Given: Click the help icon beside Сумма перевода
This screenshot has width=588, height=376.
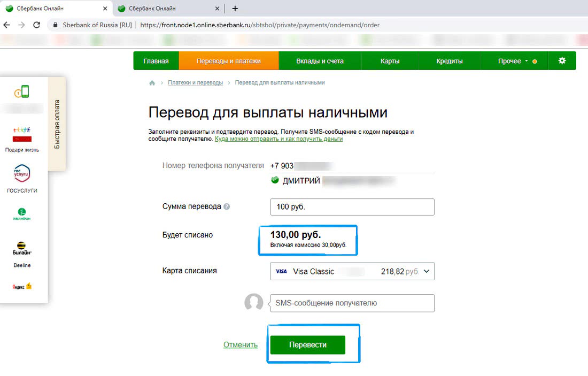Looking at the screenshot, I should pyautogui.click(x=227, y=206).
